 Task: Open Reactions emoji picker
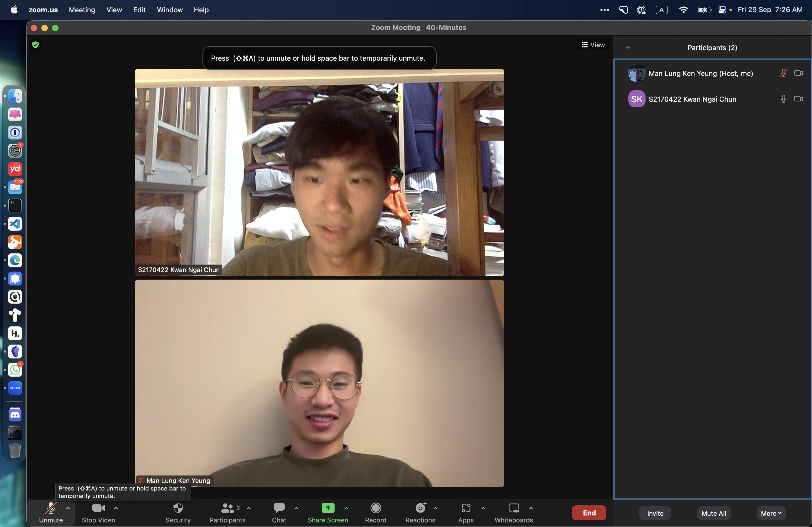pos(420,512)
